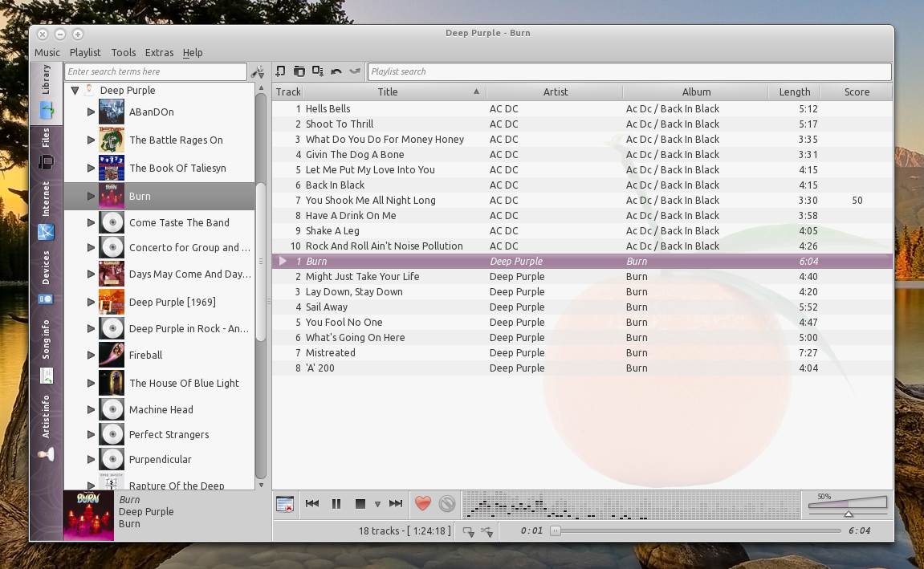
Task: Select The House Of Blue Light album
Action: [x=159, y=384]
